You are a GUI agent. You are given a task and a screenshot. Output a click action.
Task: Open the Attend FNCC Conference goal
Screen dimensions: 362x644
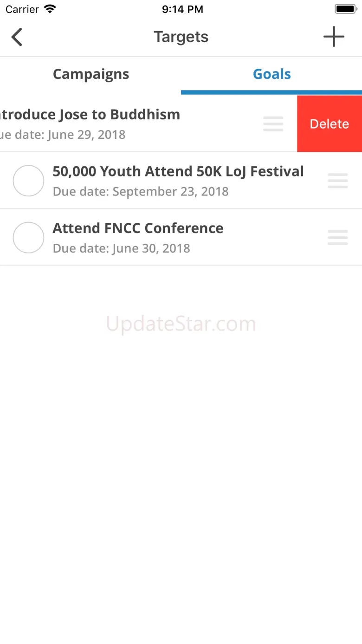pos(138,228)
